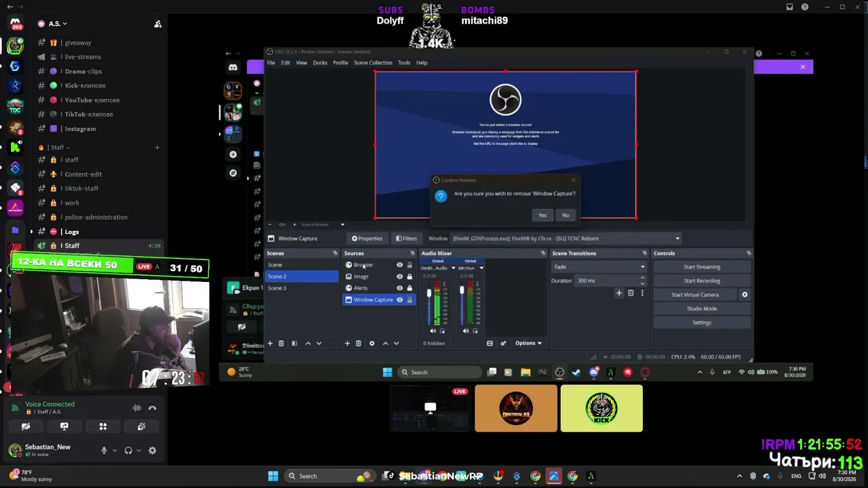The height and width of the screenshot is (488, 868).
Task: Enable Studio Mode
Action: pyautogui.click(x=702, y=308)
